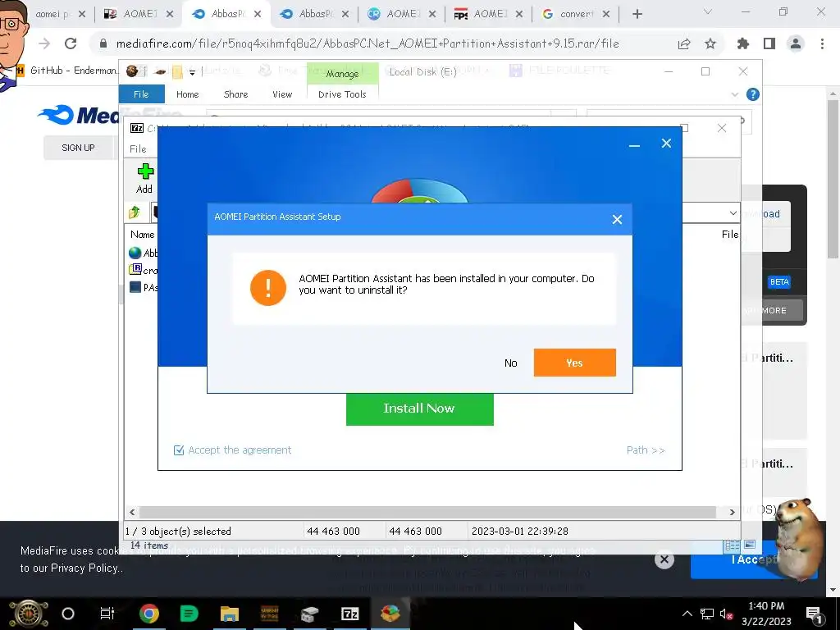Open Task View on taskbar

(x=107, y=614)
